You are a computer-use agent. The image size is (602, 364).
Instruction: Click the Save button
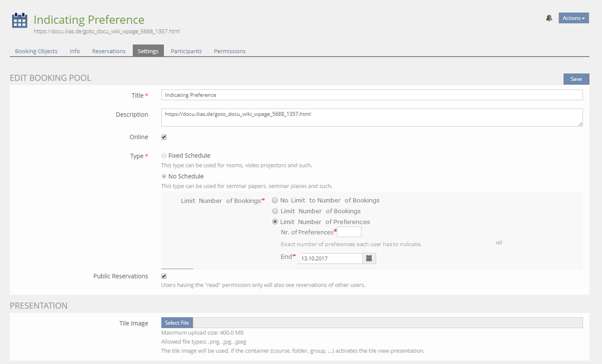pyautogui.click(x=576, y=79)
